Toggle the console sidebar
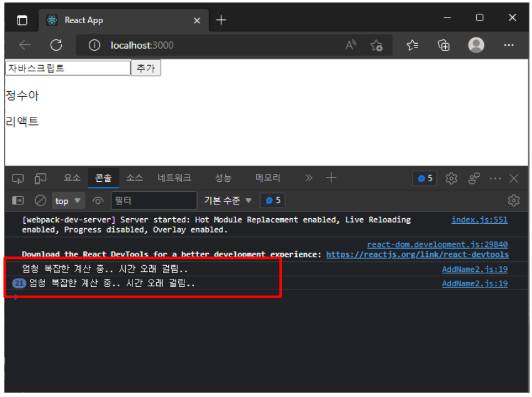The height and width of the screenshot is (397, 532). click(18, 201)
